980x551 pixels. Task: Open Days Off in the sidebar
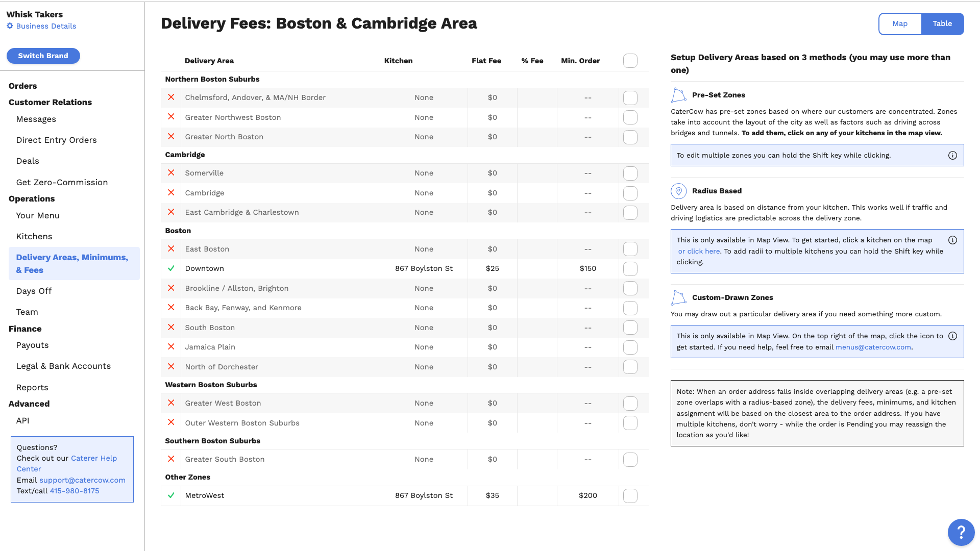pos(34,291)
